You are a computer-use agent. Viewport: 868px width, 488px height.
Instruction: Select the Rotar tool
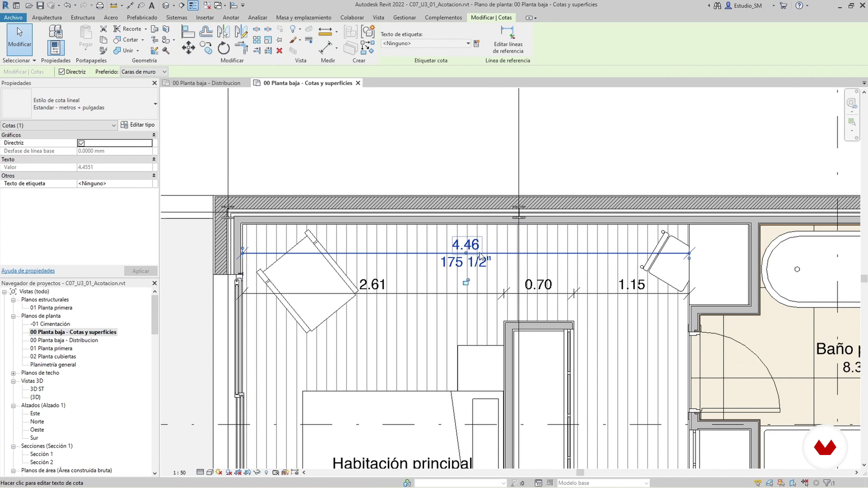[x=223, y=48]
